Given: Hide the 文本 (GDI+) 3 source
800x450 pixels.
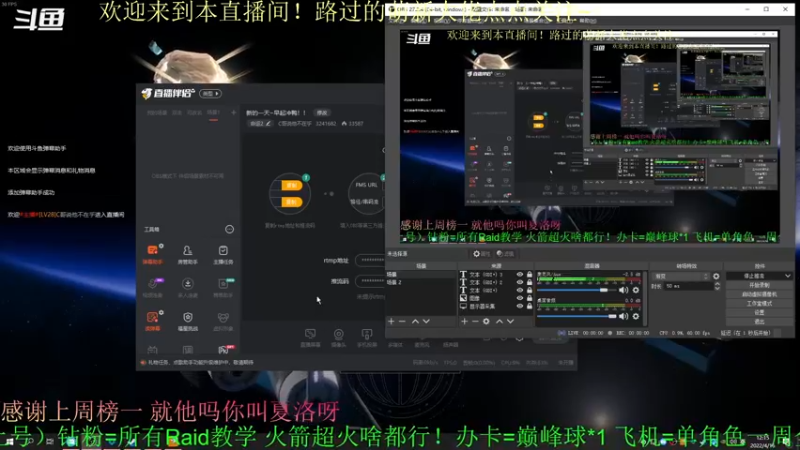Looking at the screenshot, I should coord(520,274).
